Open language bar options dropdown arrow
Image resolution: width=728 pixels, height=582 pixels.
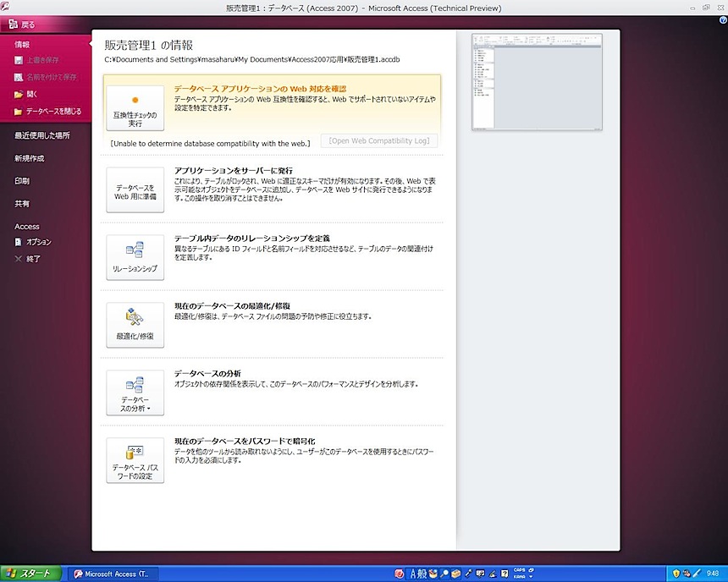[x=531, y=577]
